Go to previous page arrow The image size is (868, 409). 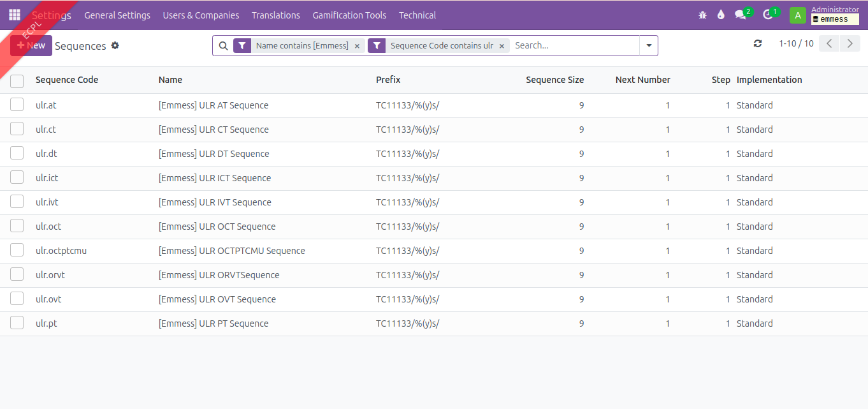click(x=829, y=43)
